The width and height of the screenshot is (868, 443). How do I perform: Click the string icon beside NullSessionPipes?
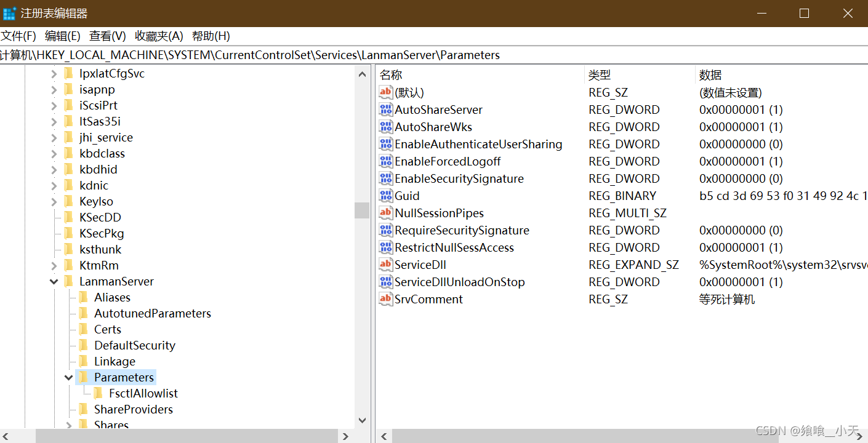(386, 213)
